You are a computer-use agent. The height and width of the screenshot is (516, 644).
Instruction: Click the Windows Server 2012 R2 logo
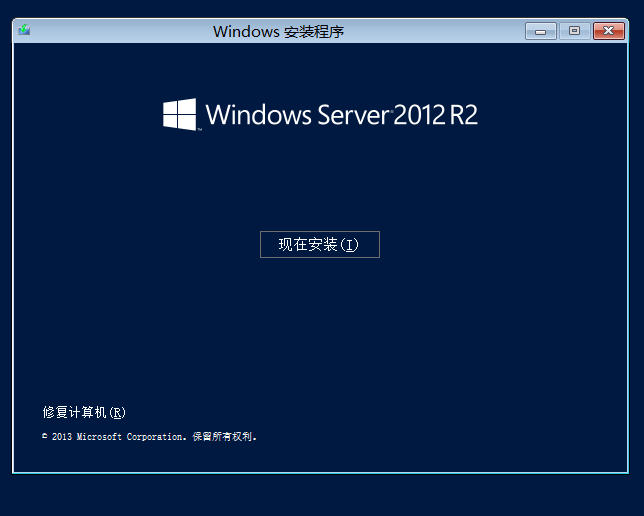coord(320,115)
